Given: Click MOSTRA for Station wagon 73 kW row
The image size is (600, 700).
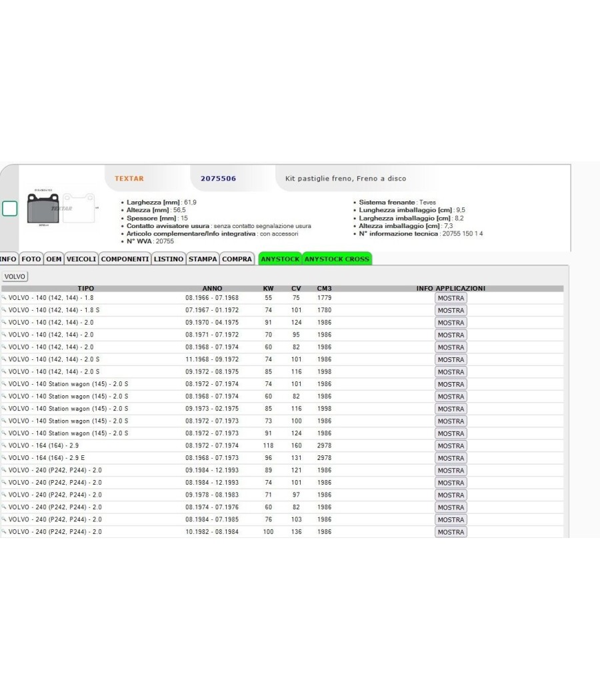Looking at the screenshot, I should 451,421.
